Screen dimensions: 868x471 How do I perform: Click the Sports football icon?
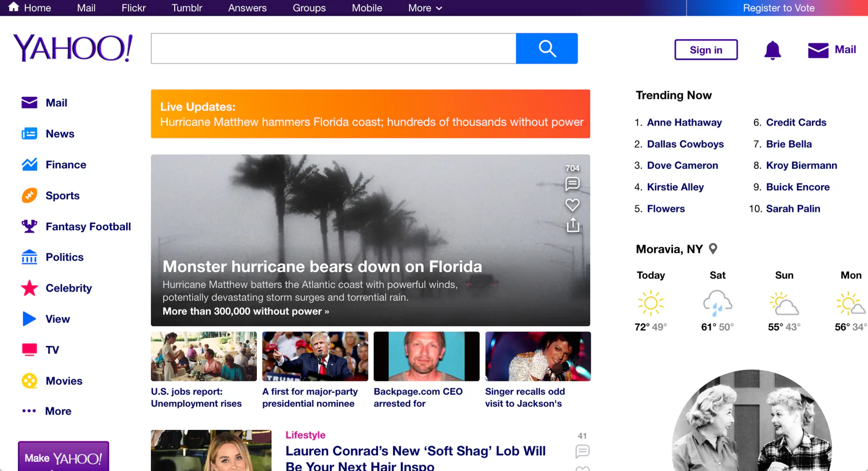[30, 196]
